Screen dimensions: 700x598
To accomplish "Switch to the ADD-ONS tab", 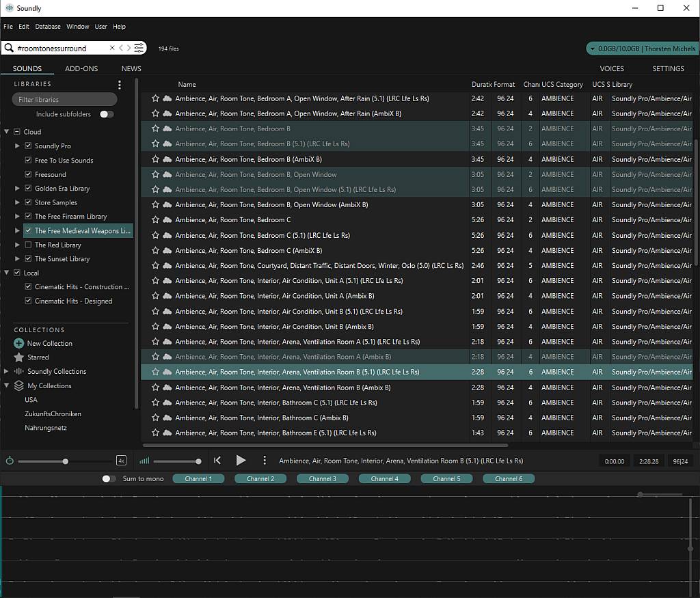I will click(81, 68).
